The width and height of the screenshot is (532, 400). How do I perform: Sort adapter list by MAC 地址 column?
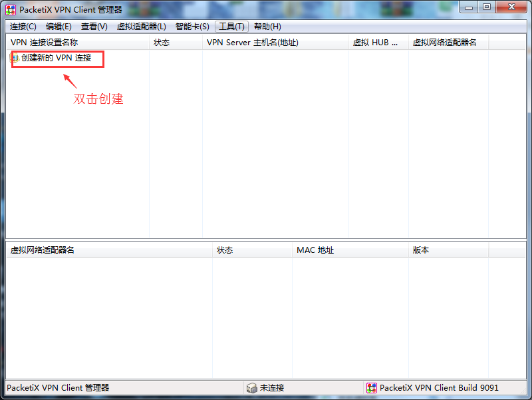pyautogui.click(x=350, y=250)
